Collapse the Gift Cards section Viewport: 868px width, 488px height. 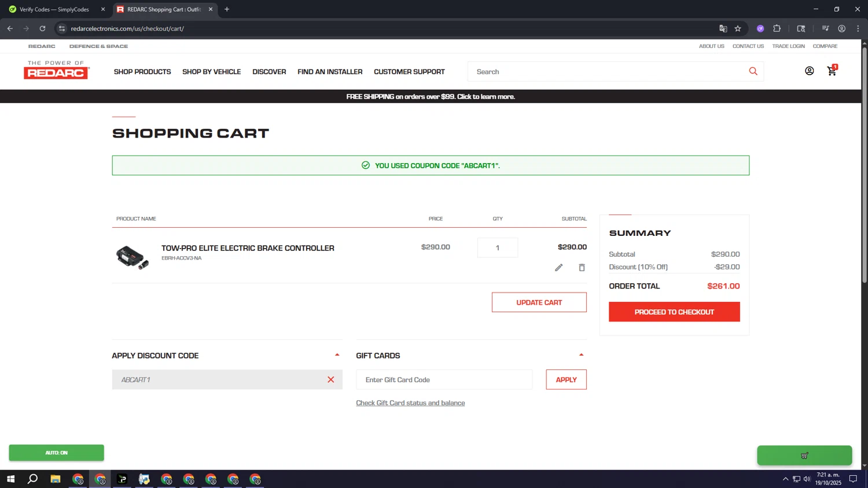click(x=581, y=355)
